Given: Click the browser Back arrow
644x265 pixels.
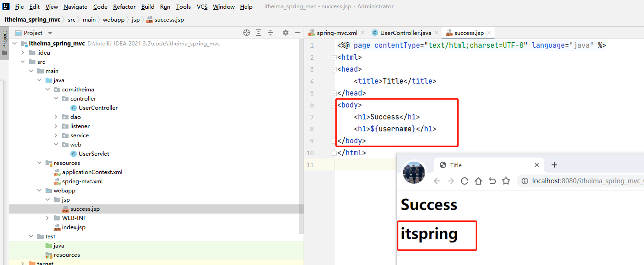Looking at the screenshot, I should [437, 181].
